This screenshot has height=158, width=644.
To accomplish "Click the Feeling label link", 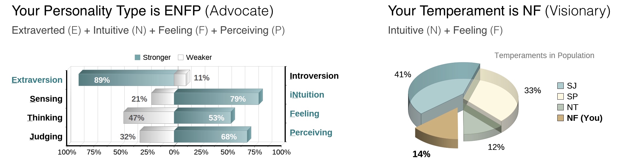I will click(x=304, y=114).
